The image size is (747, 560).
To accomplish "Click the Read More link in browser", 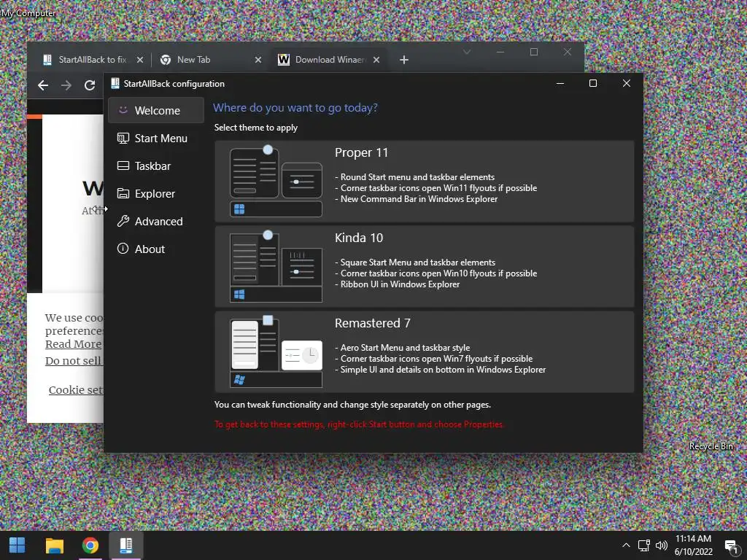I will tap(74, 344).
